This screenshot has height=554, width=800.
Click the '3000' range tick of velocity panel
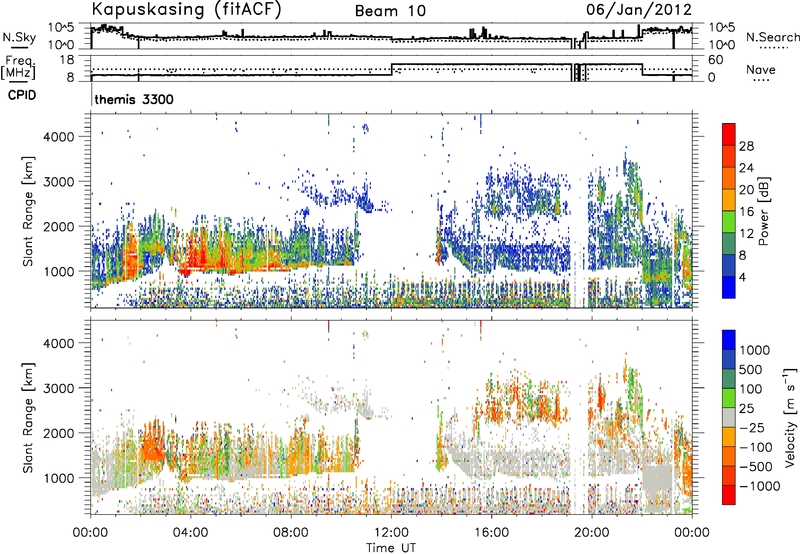pos(59,388)
